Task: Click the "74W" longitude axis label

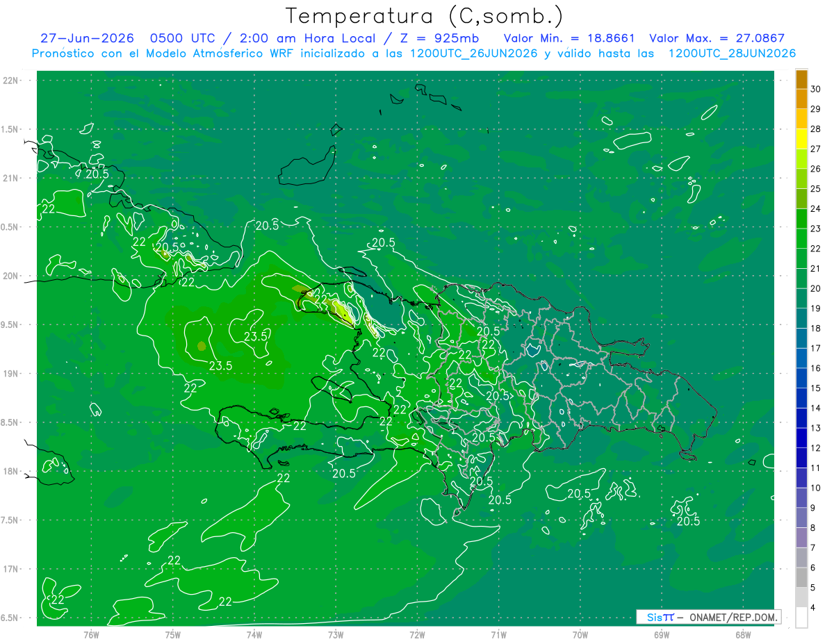Action: point(254,635)
